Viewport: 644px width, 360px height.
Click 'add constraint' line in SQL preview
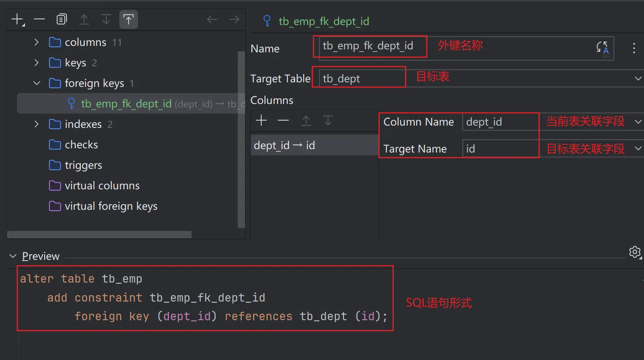[x=156, y=298]
